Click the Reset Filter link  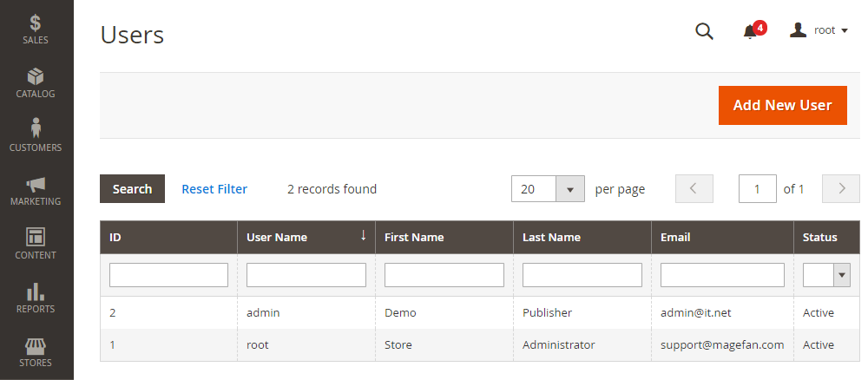214,189
